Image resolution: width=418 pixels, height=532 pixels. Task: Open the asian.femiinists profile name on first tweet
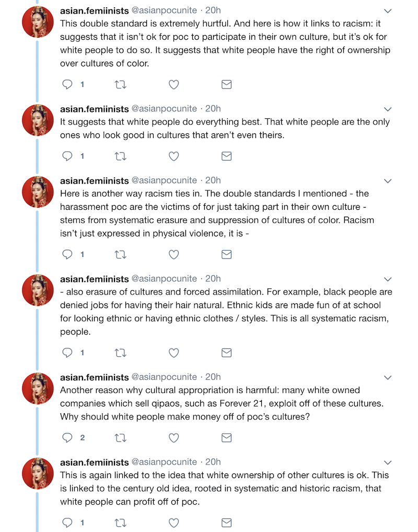click(94, 10)
